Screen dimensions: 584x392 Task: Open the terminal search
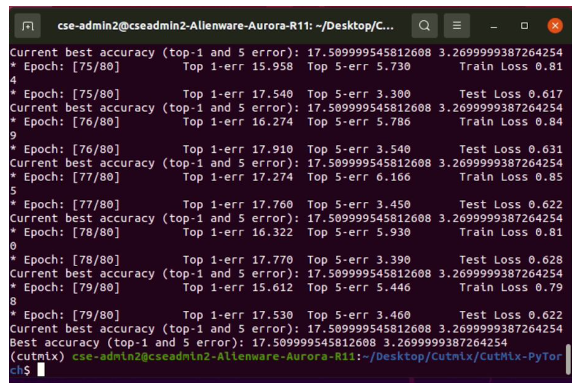[424, 26]
